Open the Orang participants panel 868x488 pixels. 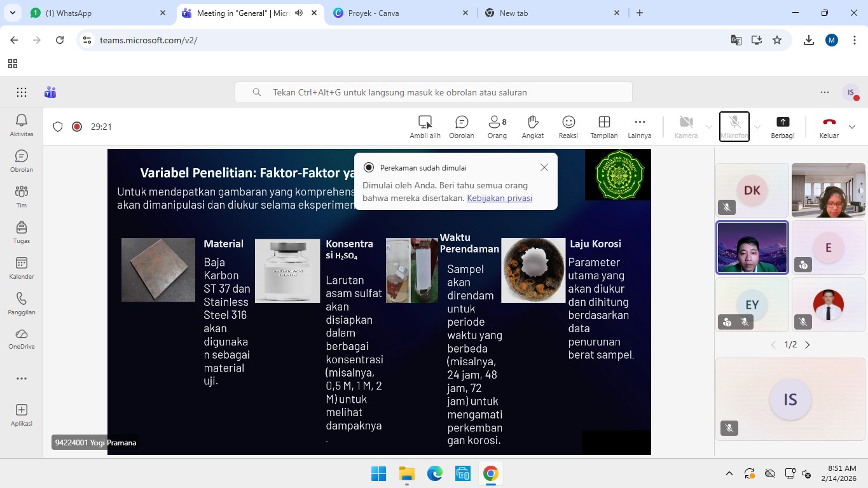coord(497,127)
